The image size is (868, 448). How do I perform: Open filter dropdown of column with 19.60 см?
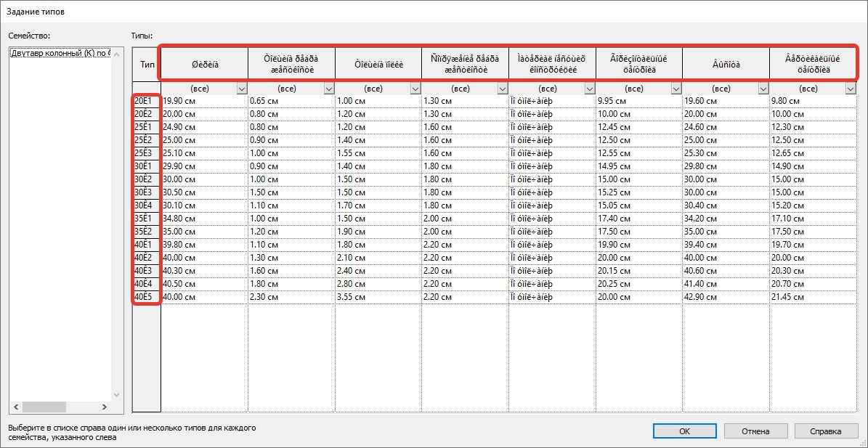click(763, 89)
